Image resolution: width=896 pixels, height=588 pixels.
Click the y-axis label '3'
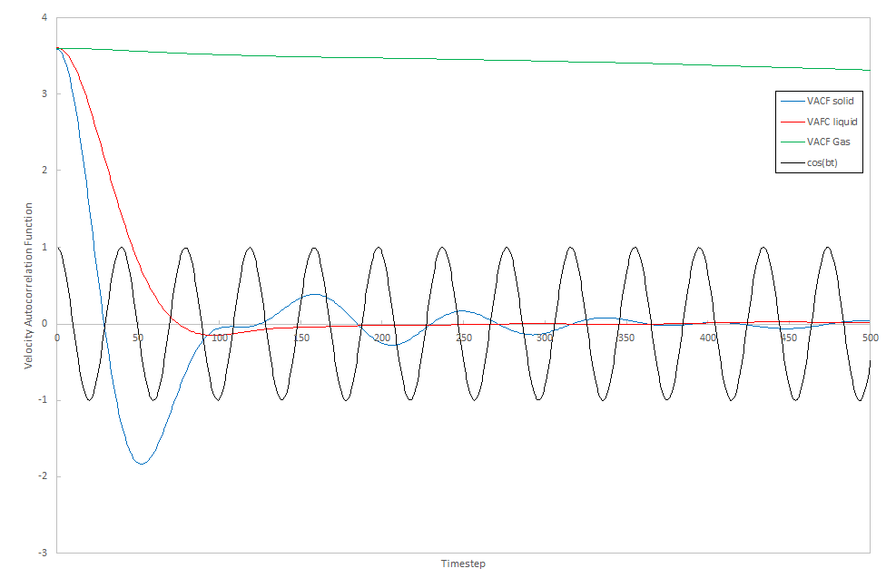[x=44, y=93]
